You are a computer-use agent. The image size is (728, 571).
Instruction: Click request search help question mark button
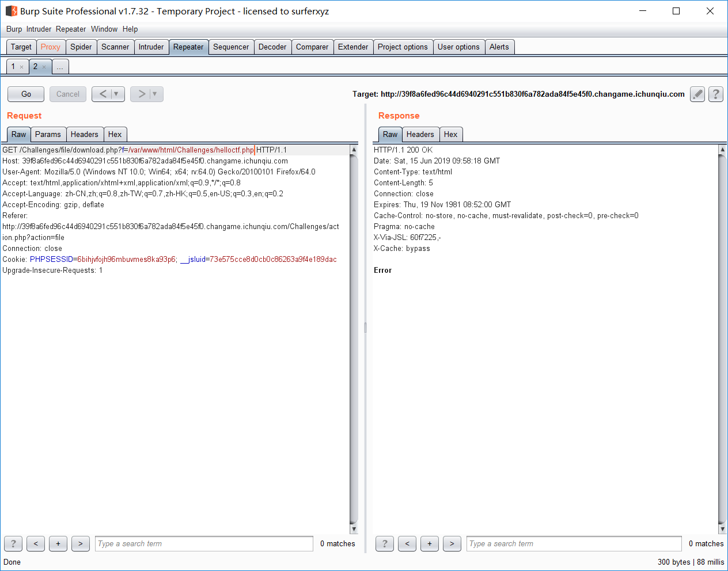(13, 543)
